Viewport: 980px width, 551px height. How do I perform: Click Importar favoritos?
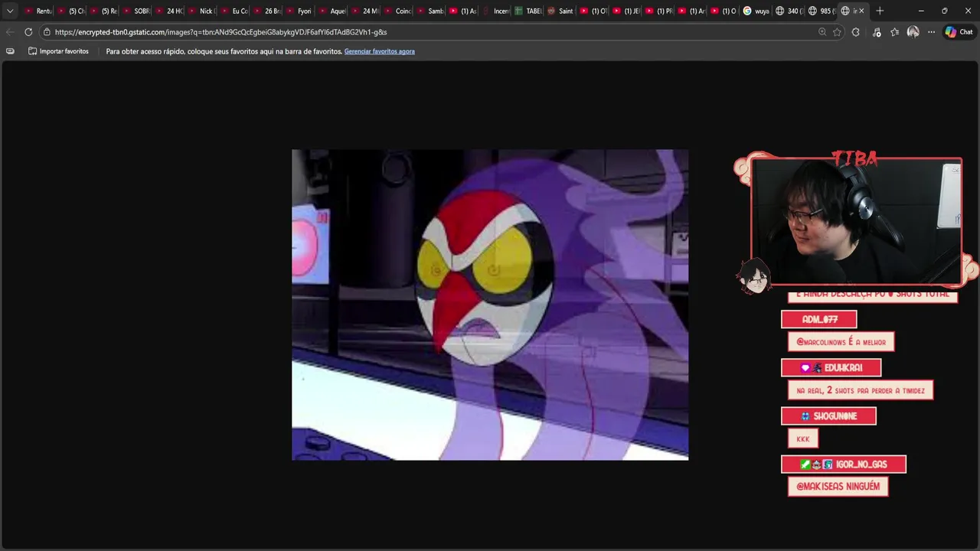(x=58, y=51)
